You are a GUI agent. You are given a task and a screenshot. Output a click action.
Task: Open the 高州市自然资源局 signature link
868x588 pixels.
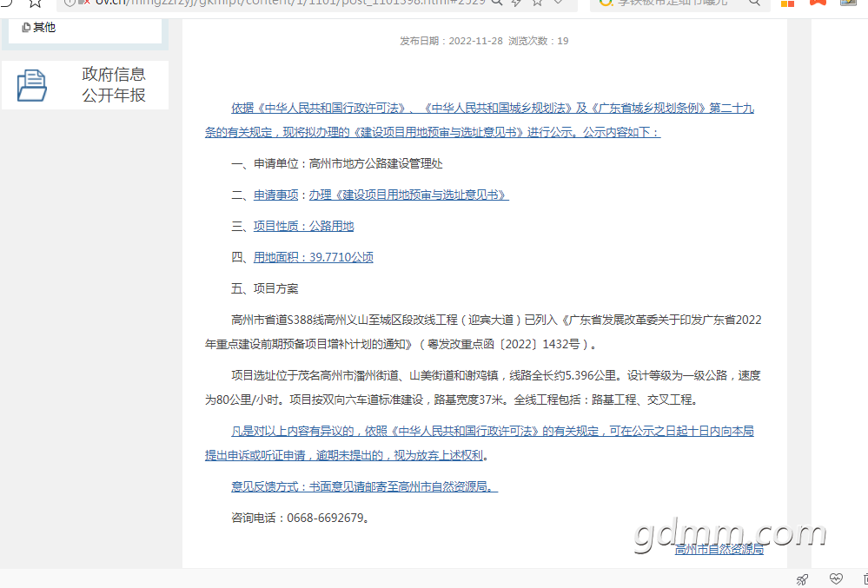click(719, 549)
